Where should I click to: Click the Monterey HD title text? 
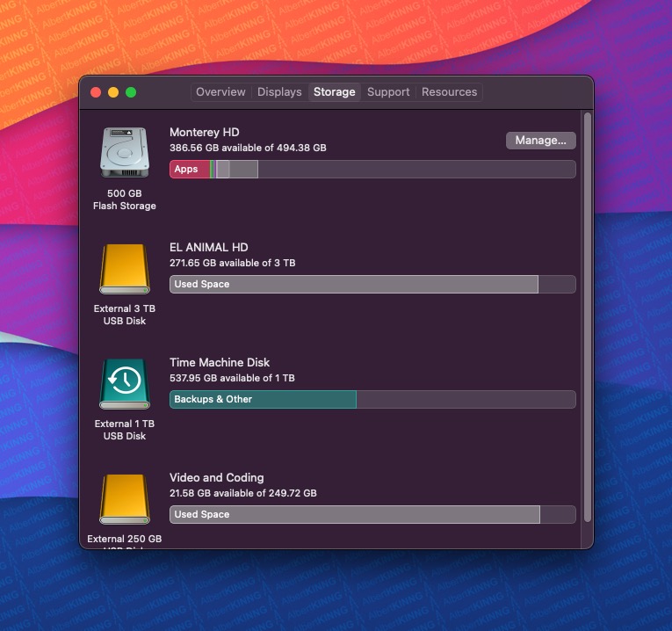point(205,133)
